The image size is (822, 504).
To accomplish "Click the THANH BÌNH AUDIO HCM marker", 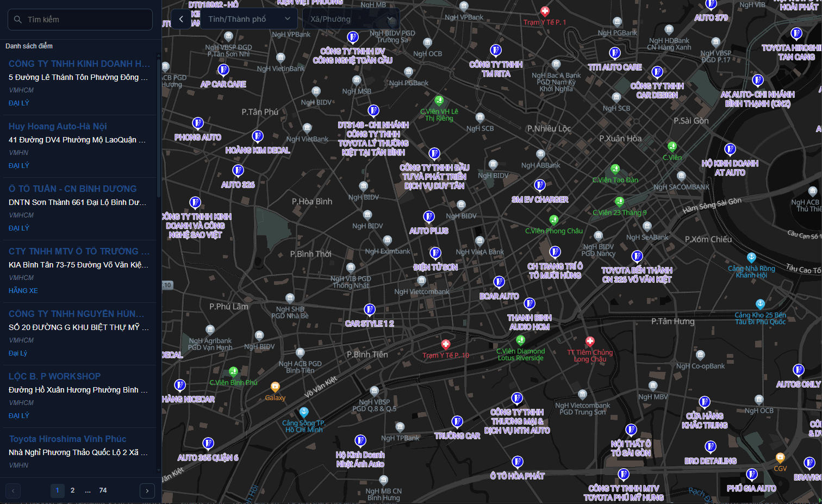I will pos(530,303).
